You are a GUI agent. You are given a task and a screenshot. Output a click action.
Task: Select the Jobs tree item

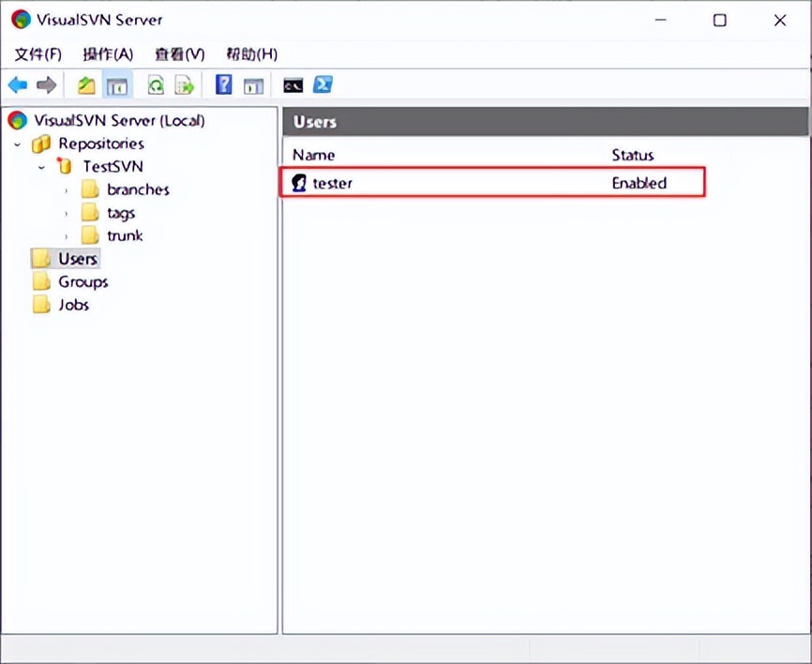pyautogui.click(x=73, y=305)
